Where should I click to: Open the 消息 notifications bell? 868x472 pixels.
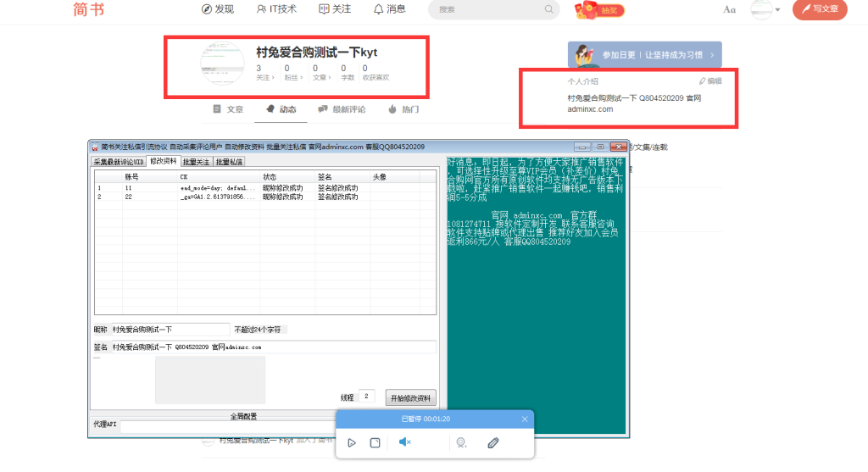(x=389, y=9)
